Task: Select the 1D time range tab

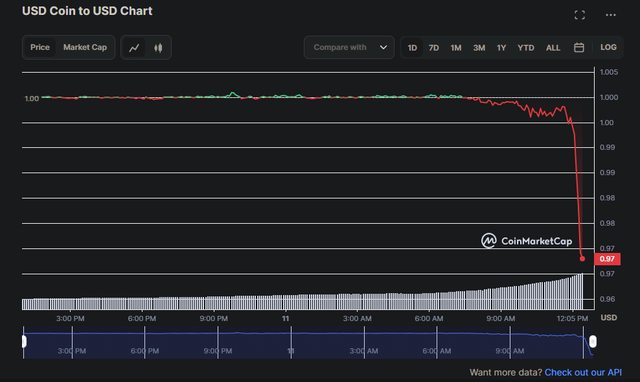Action: click(x=412, y=48)
